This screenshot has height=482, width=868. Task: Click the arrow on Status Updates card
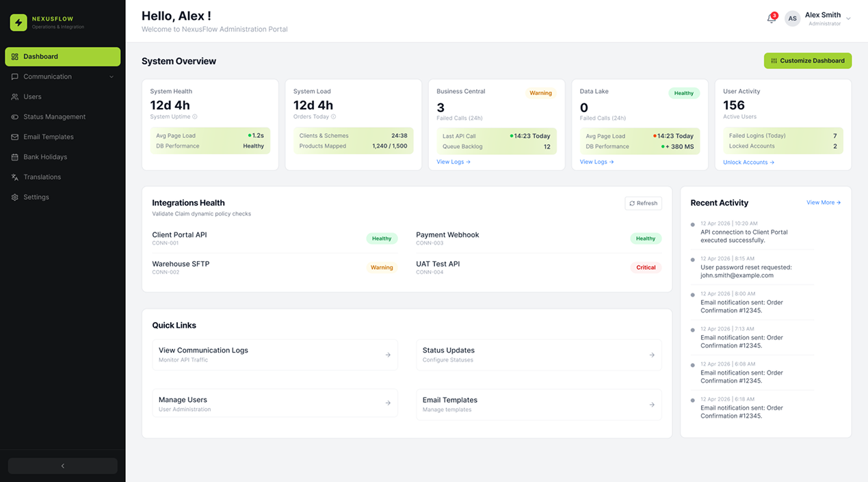pyautogui.click(x=652, y=355)
